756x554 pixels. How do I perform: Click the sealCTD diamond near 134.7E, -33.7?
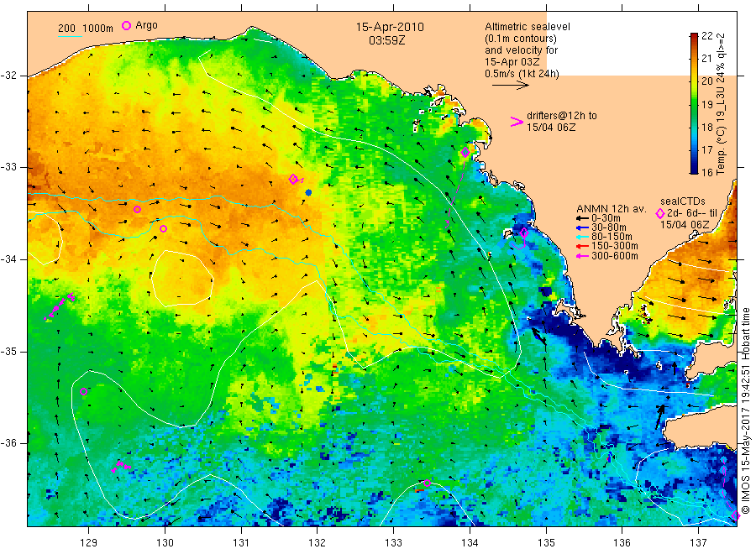click(524, 233)
